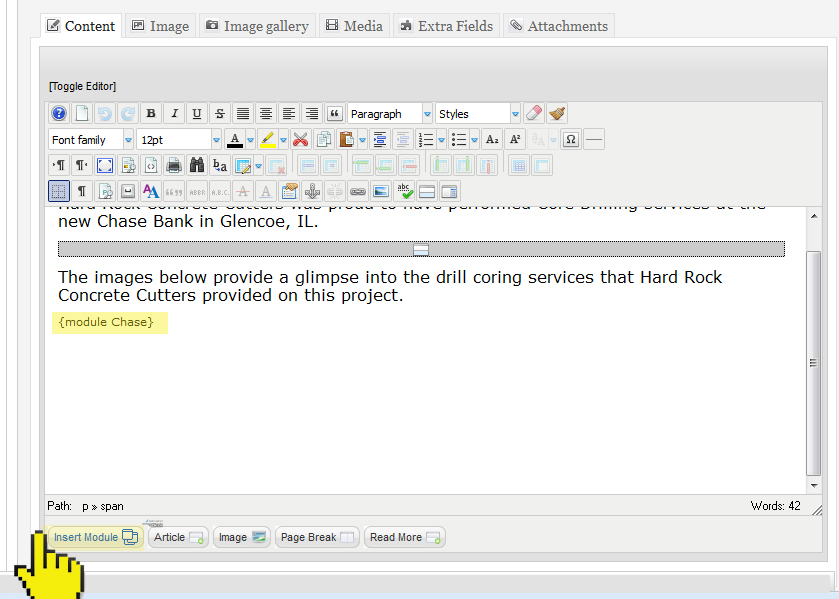
Task: Align text right
Action: (x=312, y=113)
